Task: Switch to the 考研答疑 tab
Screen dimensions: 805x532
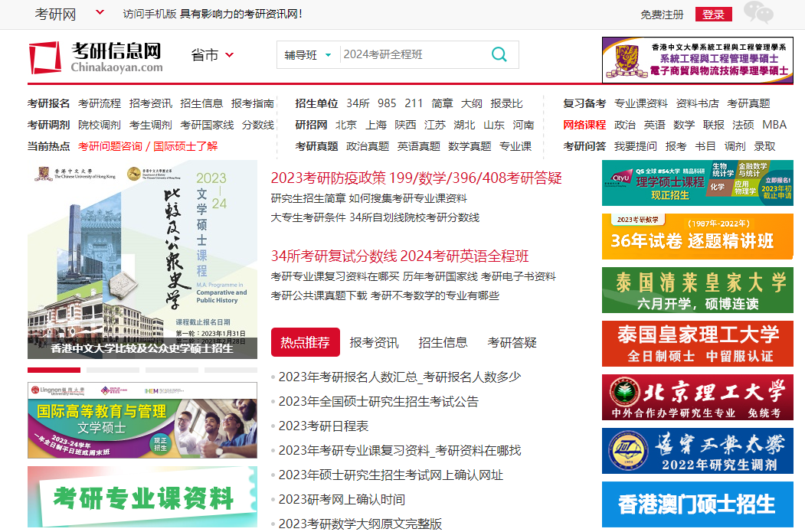Action: 512,342
